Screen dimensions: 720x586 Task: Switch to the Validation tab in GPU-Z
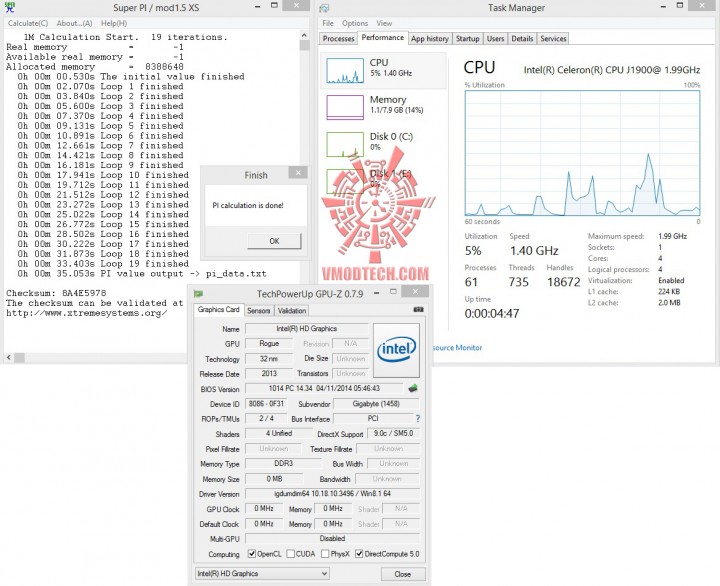click(x=292, y=310)
